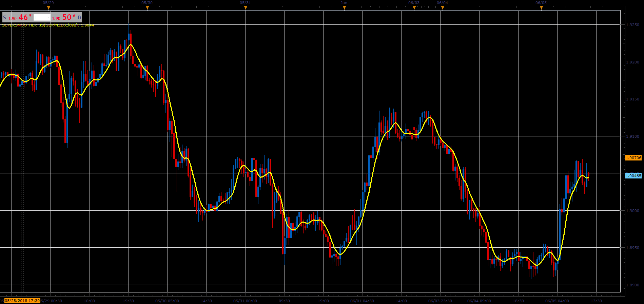
Task: Click the 1.8950 price axis label
Action: pyautogui.click(x=632, y=248)
